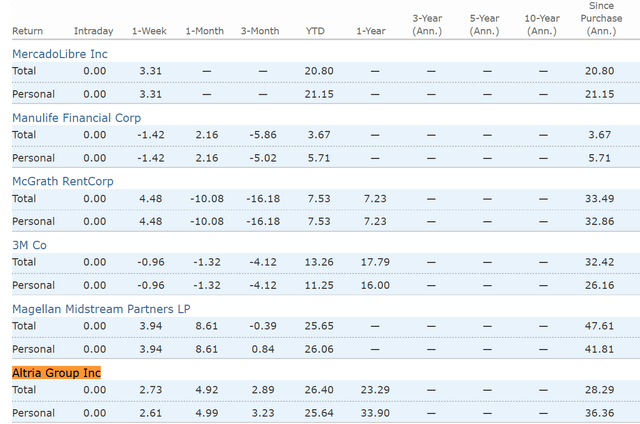Click the 3-Month column header
640x424 pixels.
click(260, 31)
